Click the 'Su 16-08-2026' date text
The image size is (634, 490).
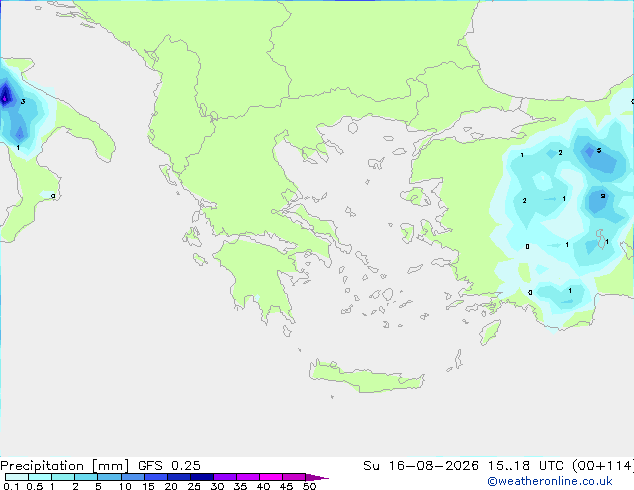(x=421, y=466)
